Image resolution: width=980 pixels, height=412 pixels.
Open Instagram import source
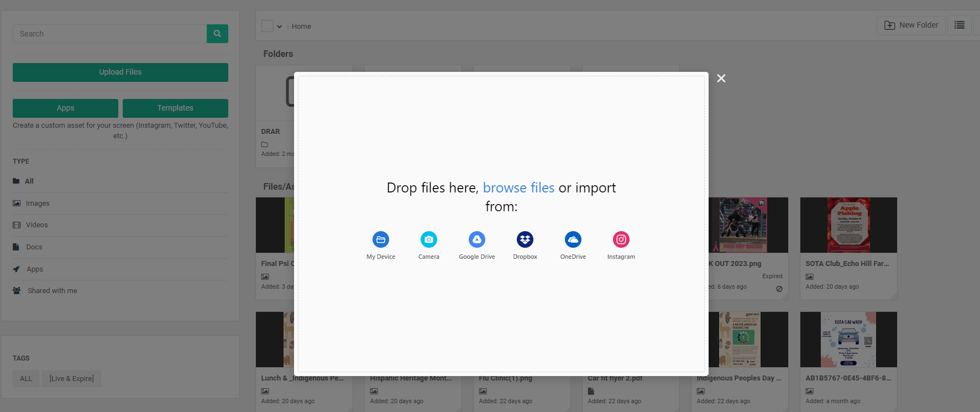(621, 239)
